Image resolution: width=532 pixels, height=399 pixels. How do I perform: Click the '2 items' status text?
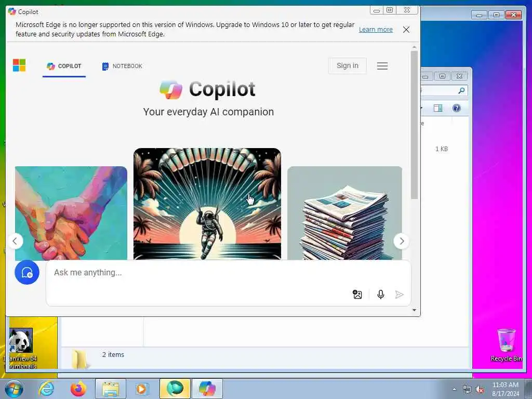pyautogui.click(x=113, y=354)
